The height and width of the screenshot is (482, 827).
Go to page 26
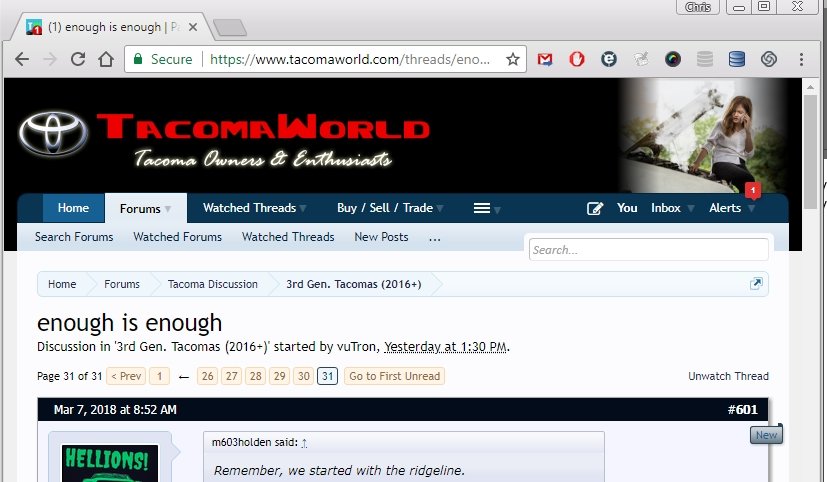[207, 376]
